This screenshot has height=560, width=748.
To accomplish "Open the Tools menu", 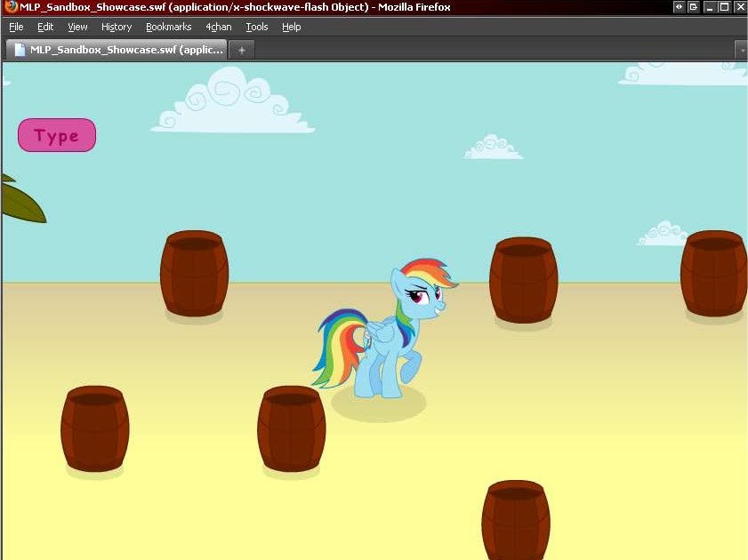I will [256, 27].
